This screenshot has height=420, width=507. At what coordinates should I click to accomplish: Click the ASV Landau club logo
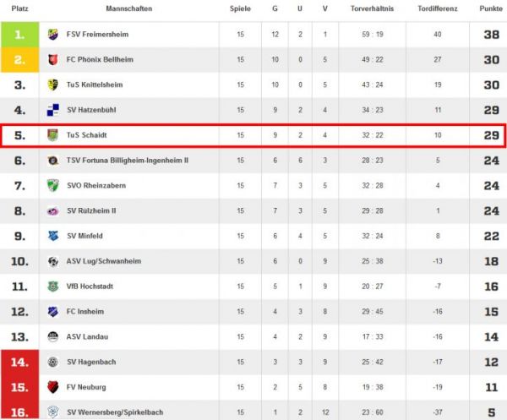(53, 336)
